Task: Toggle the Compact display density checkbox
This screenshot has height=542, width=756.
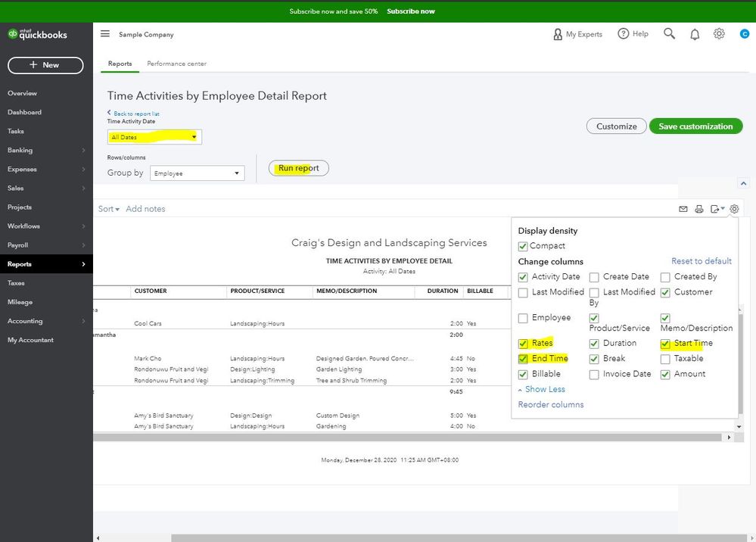Action: pos(523,246)
